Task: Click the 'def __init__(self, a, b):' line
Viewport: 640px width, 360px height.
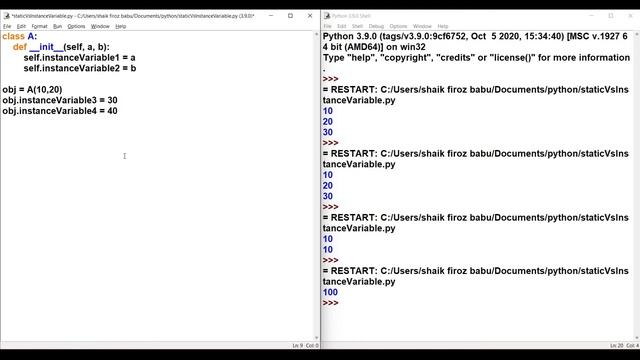Action: (x=61, y=47)
